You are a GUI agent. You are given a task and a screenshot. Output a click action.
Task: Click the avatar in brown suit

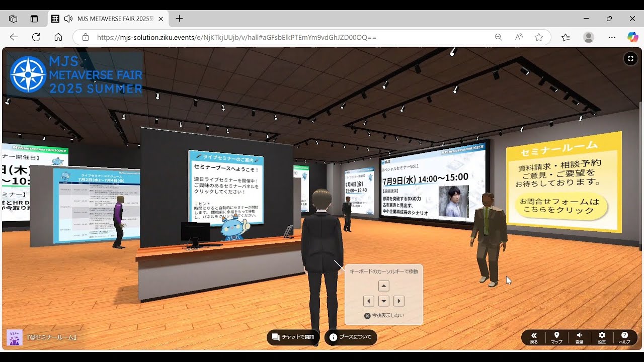click(x=489, y=239)
